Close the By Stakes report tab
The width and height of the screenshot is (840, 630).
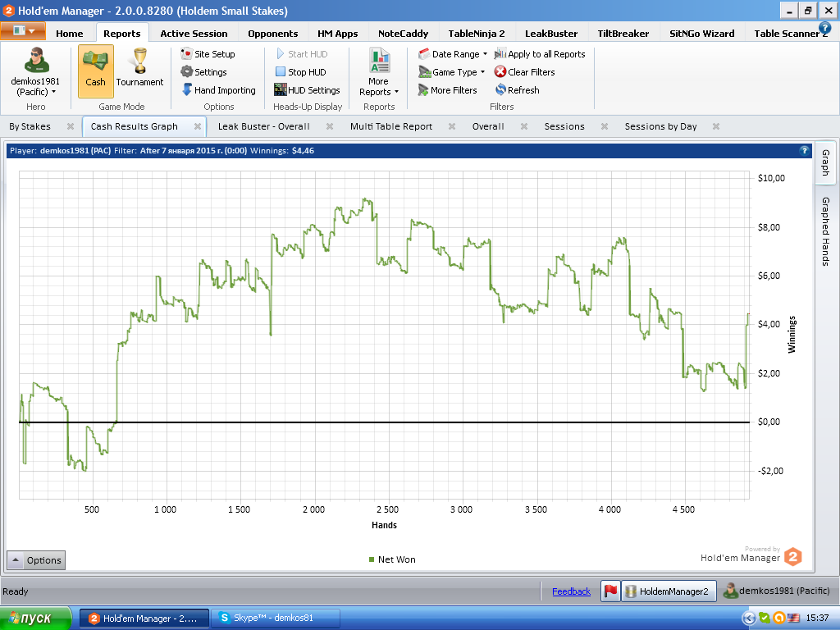71,126
